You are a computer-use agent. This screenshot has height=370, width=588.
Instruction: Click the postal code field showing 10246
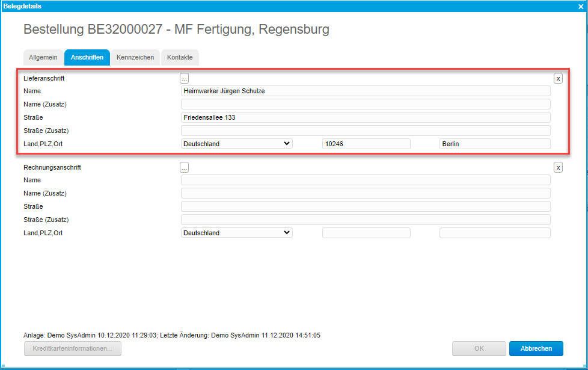(x=366, y=144)
